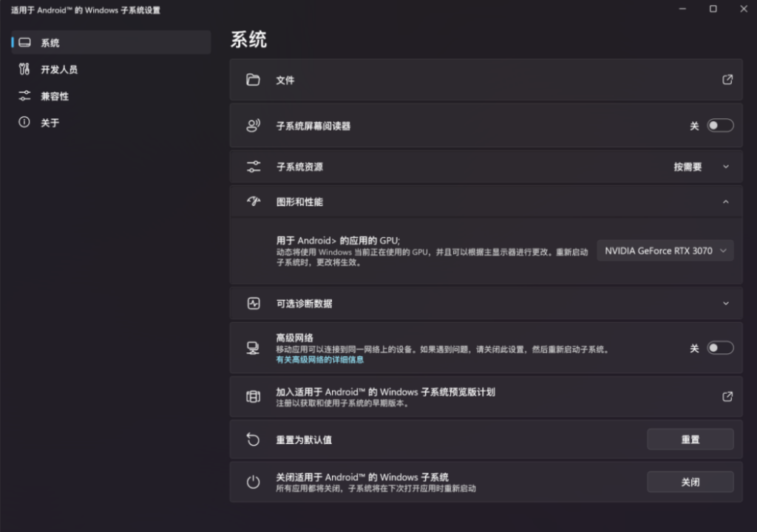Image resolution: width=757 pixels, height=532 pixels.
Task: Select 关于 in the sidebar
Action: click(x=111, y=122)
